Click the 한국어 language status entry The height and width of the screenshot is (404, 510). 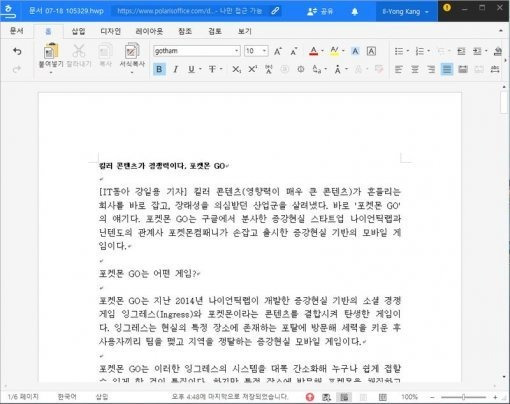click(x=67, y=396)
